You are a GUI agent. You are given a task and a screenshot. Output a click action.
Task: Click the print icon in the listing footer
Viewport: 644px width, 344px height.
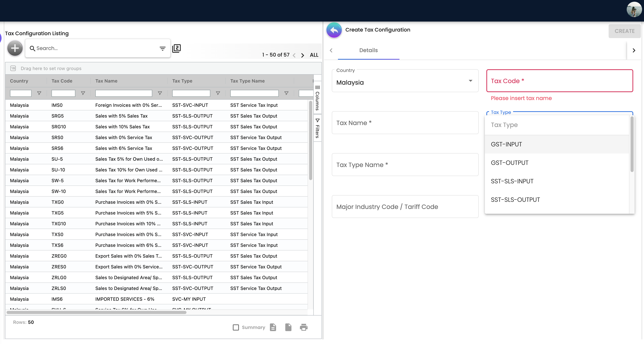tap(304, 327)
